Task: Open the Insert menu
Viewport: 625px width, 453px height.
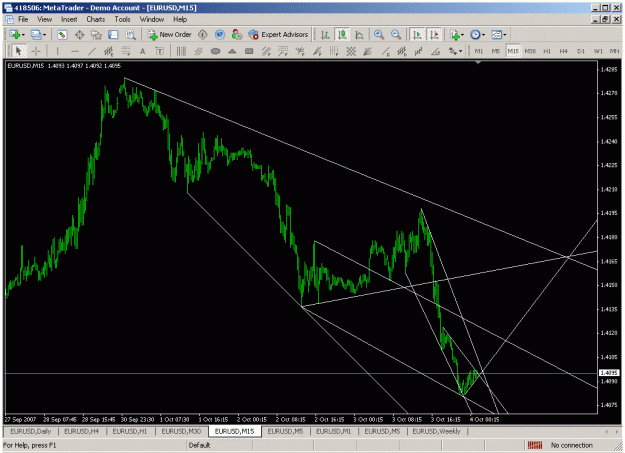Action: [x=69, y=19]
